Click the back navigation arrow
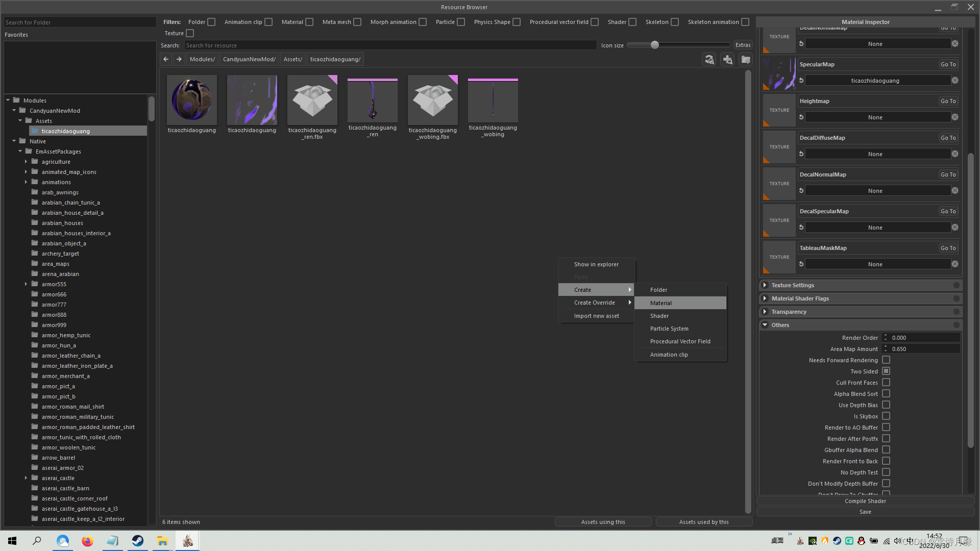This screenshot has height=551, width=980. pos(166,59)
